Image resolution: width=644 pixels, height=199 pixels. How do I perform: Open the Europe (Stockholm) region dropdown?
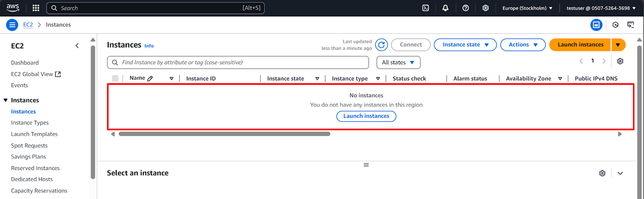point(527,8)
